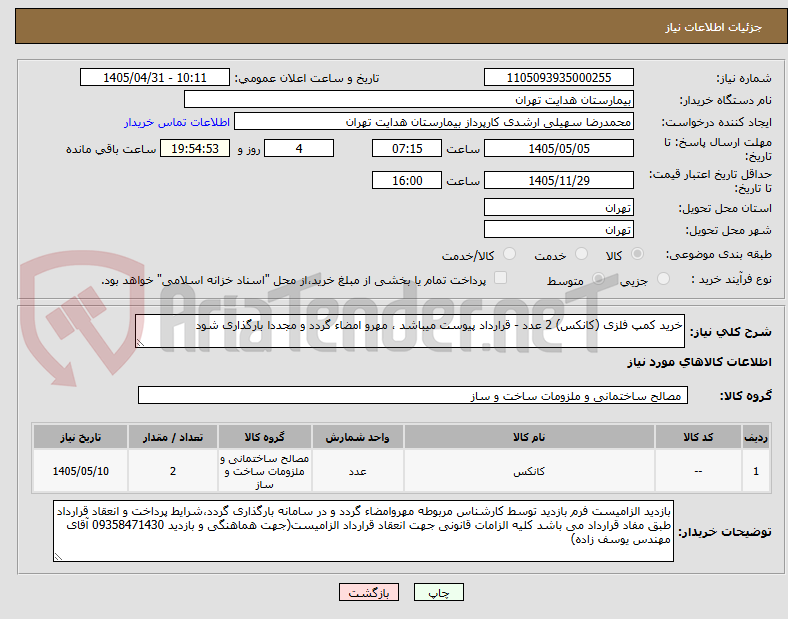Click the requester name field محمدرضا سهیلی
The height and width of the screenshot is (619, 788).
tap(434, 122)
